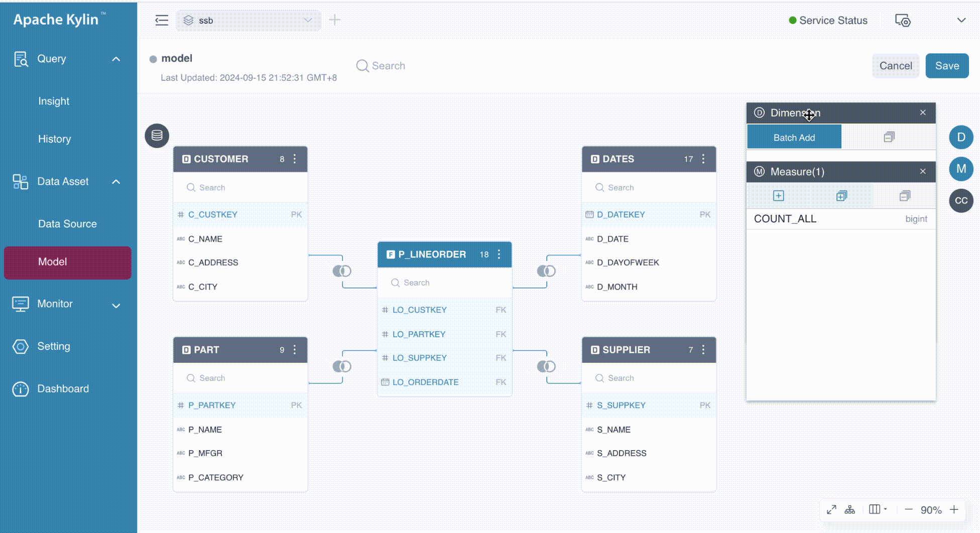Click the P_LINEORDER table search field
Image resolution: width=980 pixels, height=533 pixels.
444,283
